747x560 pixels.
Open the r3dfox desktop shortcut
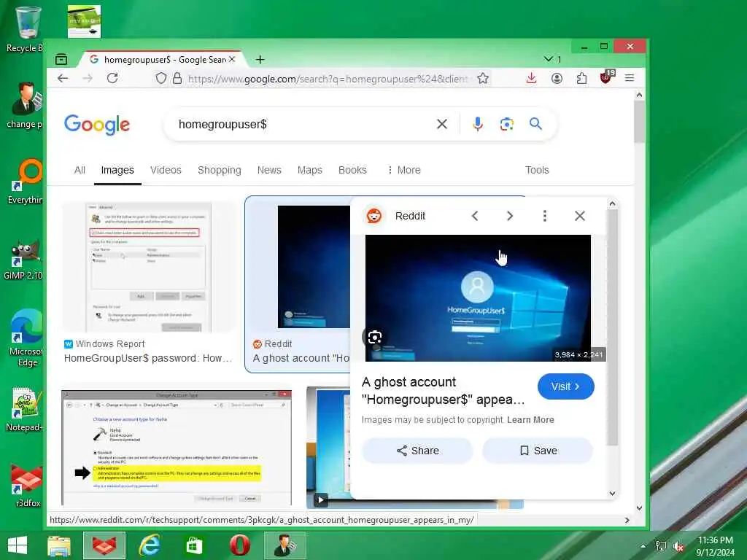pyautogui.click(x=27, y=485)
